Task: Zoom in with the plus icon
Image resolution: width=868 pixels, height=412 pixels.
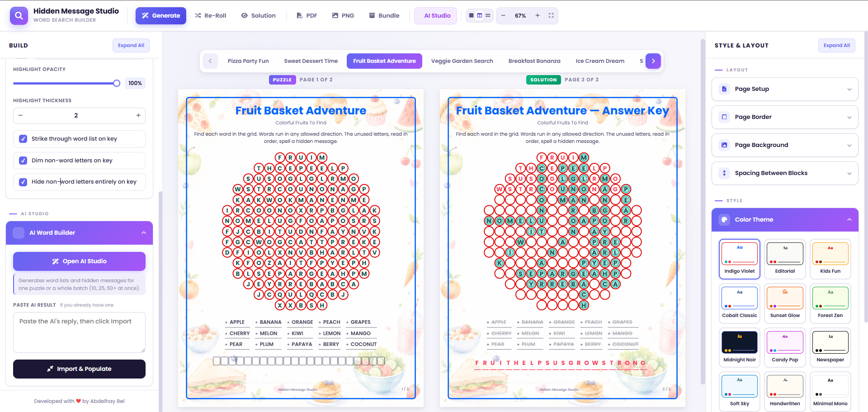Action: 538,15
